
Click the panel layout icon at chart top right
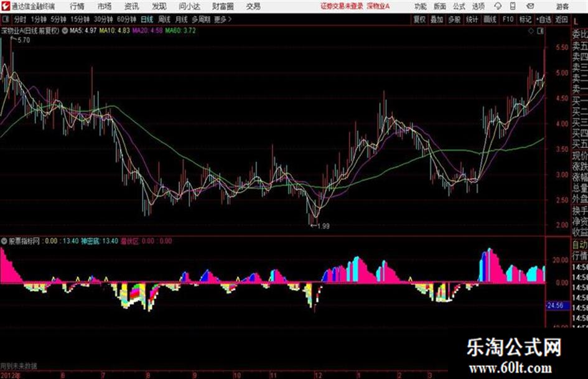click(x=540, y=31)
